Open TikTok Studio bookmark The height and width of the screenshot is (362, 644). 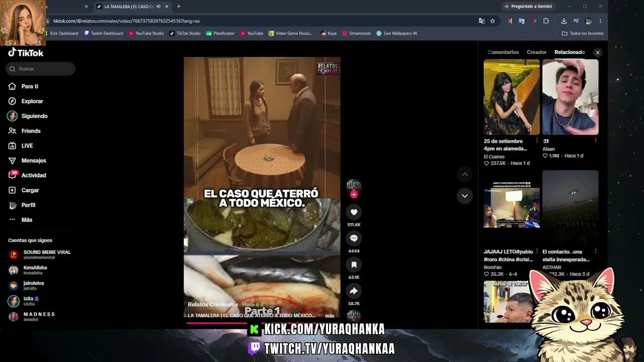(185, 33)
